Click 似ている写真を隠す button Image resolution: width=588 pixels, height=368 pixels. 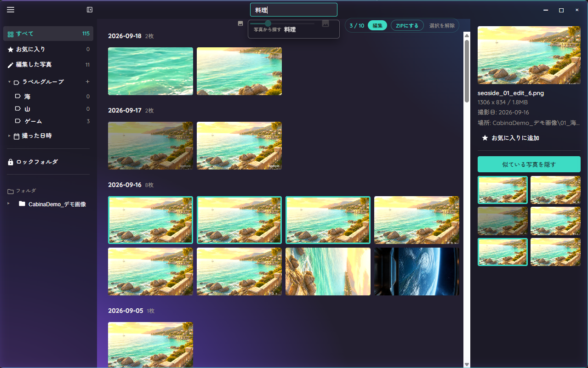[x=529, y=164]
